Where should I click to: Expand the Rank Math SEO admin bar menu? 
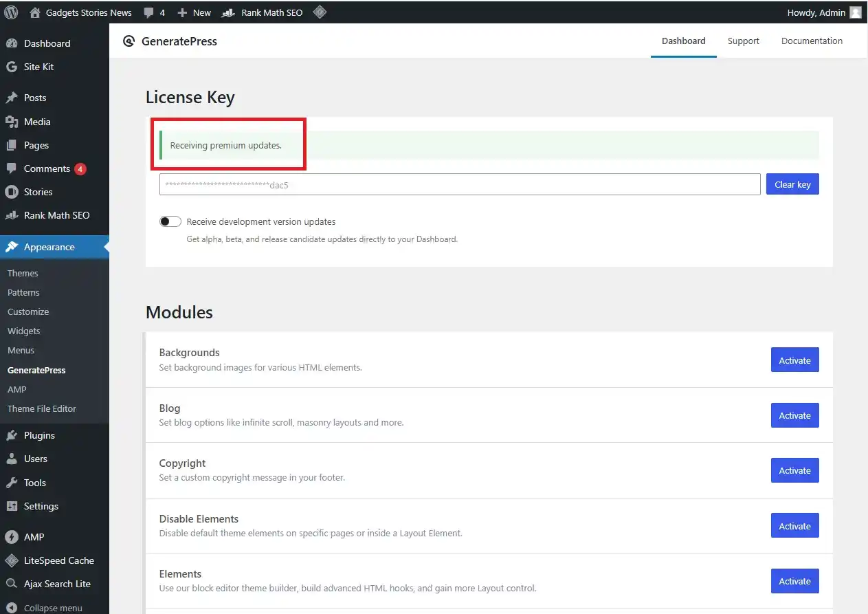(263, 12)
